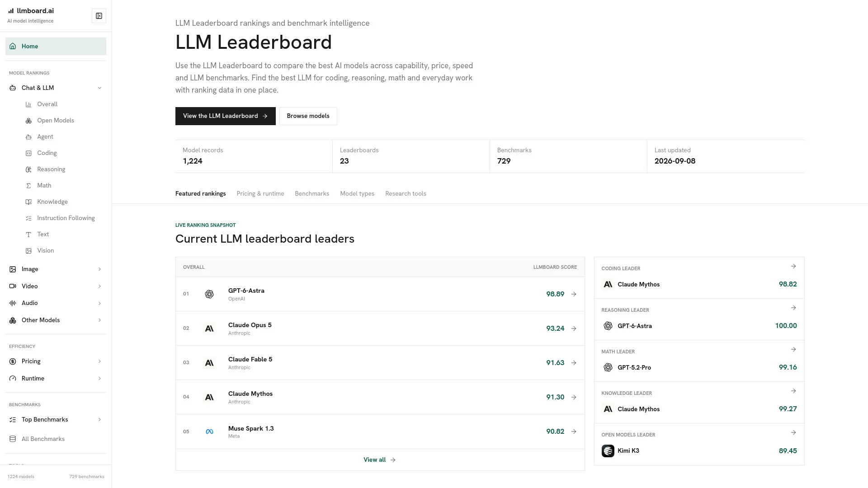Image resolution: width=868 pixels, height=488 pixels.
Task: Click the Vision image icon
Action: pyautogui.click(x=28, y=251)
